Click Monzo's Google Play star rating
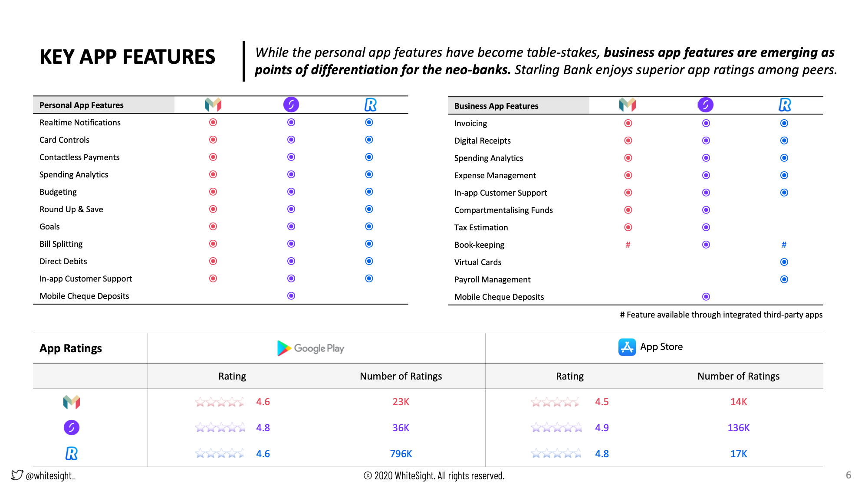Viewport: 868px width, 488px height. [220, 402]
